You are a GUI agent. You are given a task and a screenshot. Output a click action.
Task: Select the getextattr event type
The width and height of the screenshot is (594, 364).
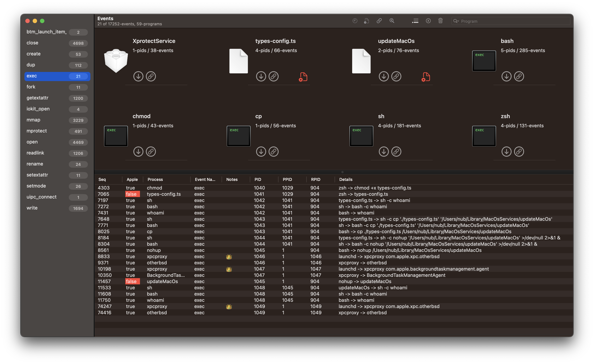57,98
